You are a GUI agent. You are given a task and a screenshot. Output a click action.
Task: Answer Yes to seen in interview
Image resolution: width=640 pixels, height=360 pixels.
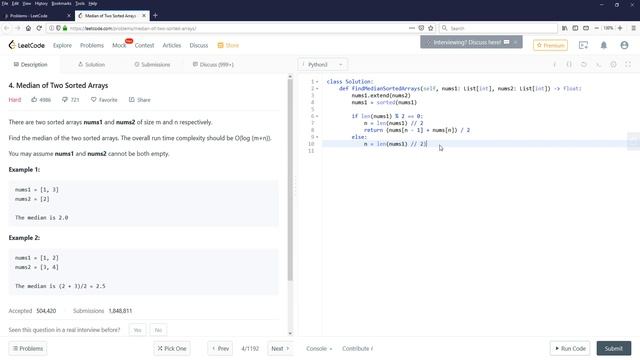tap(138, 330)
